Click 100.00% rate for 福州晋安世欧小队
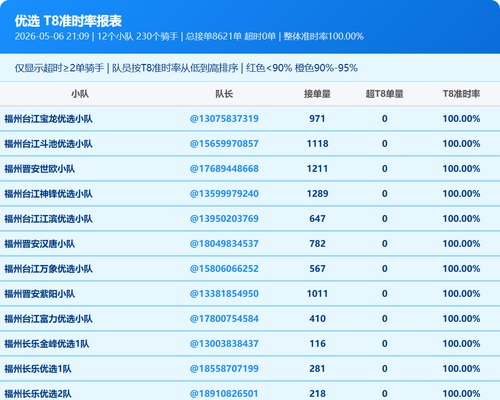500x400 pixels. (x=461, y=169)
